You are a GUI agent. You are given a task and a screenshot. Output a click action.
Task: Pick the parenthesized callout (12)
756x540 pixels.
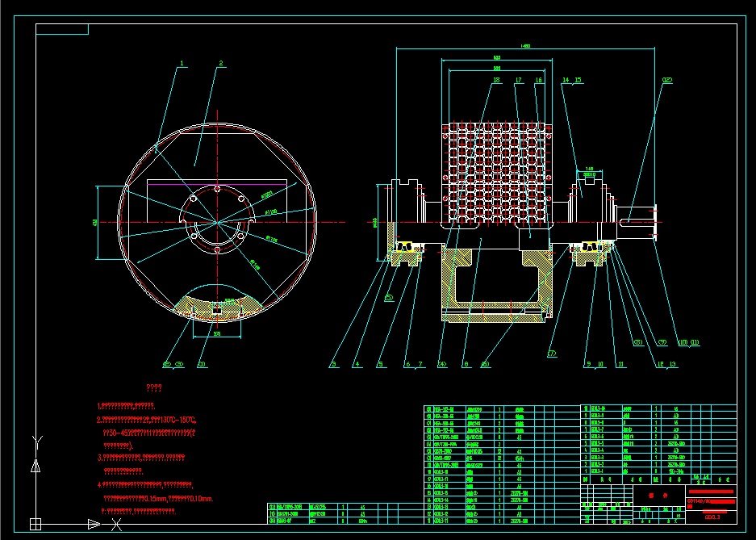pyautogui.click(x=667, y=80)
